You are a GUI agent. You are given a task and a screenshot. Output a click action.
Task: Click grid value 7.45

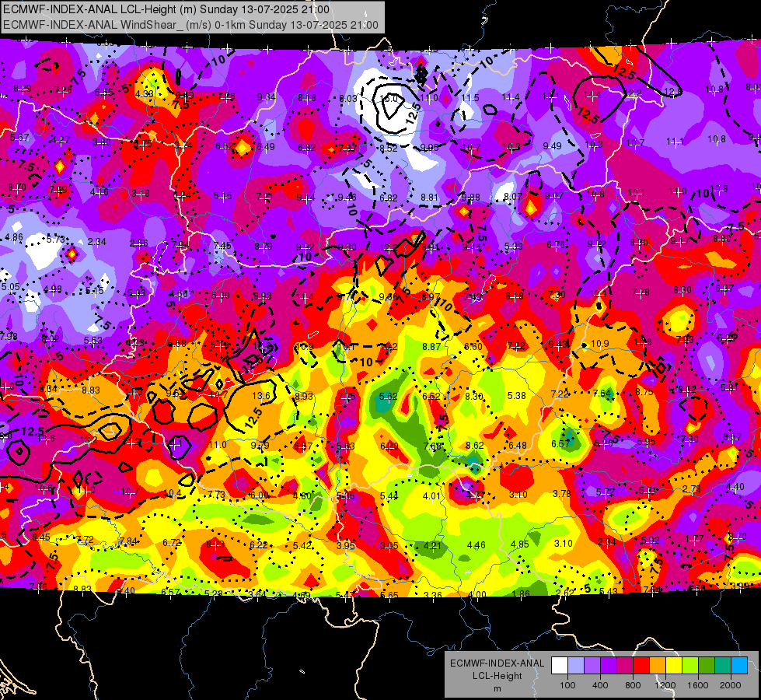pos(222,245)
